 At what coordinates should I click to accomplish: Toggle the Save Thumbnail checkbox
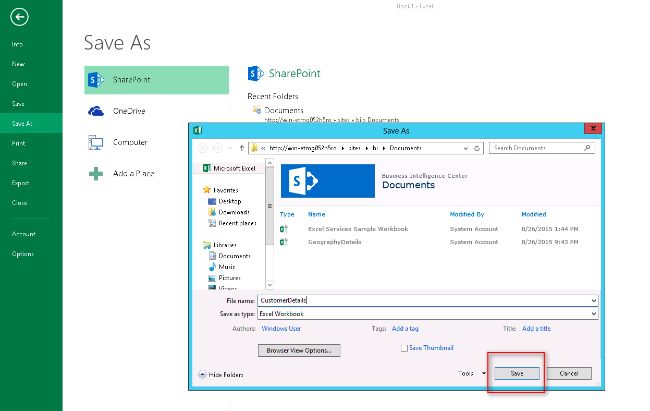click(404, 348)
